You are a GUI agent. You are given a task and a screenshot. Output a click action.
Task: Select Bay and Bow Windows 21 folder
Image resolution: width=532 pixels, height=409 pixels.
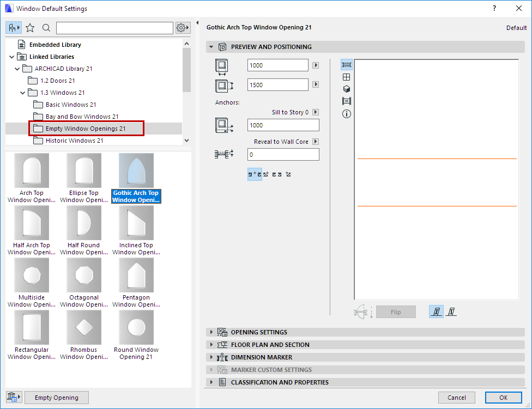[x=82, y=117]
